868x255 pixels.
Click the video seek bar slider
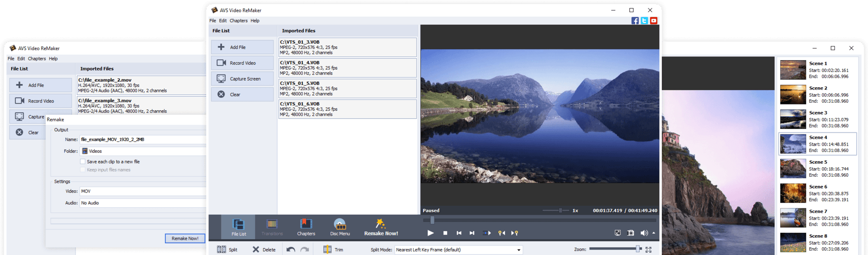click(x=539, y=220)
